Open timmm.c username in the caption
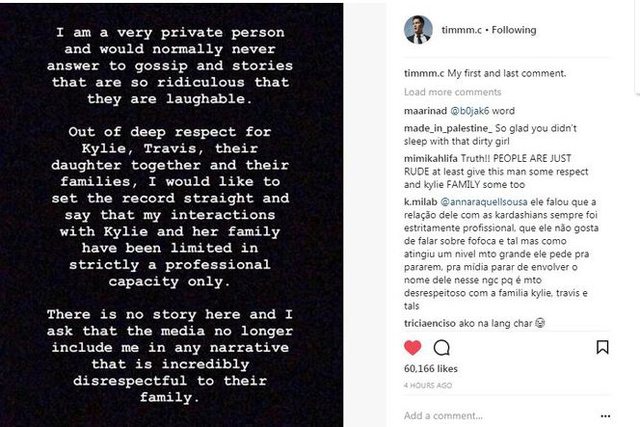This screenshot has height=427, width=640. click(x=424, y=73)
